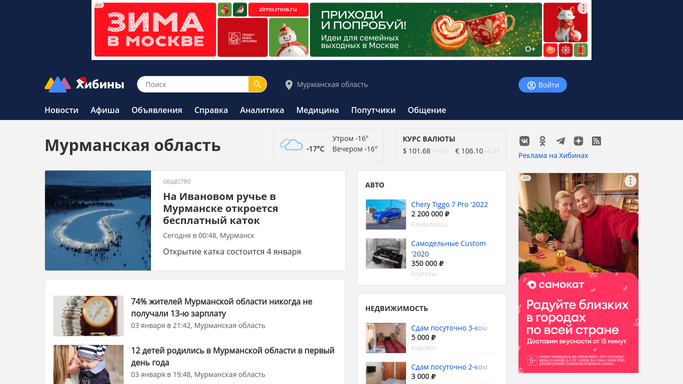Open the Самокат ad options menu

tap(630, 181)
